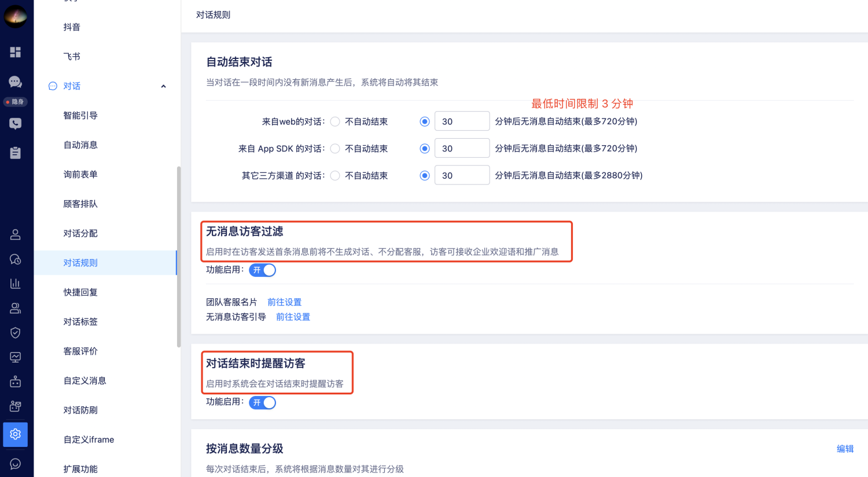This screenshot has width=868, height=477.
Task: Open the monitor chart icon
Action: point(16,357)
